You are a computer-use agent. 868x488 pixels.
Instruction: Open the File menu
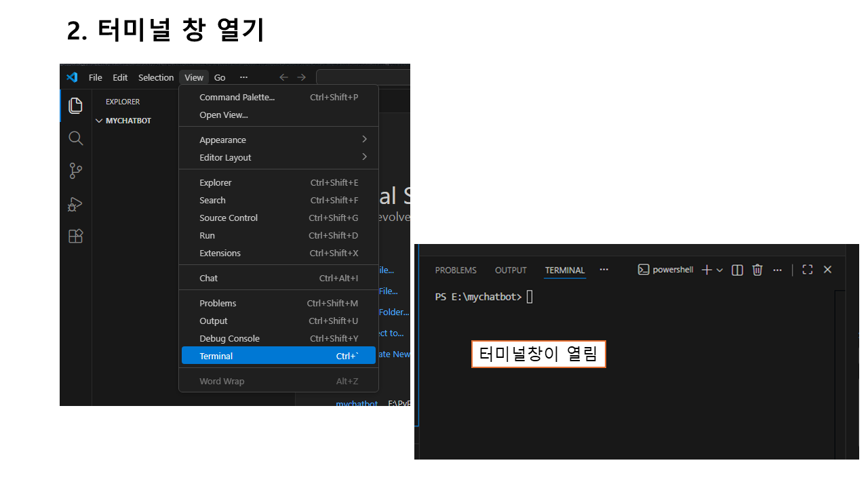[96, 77]
